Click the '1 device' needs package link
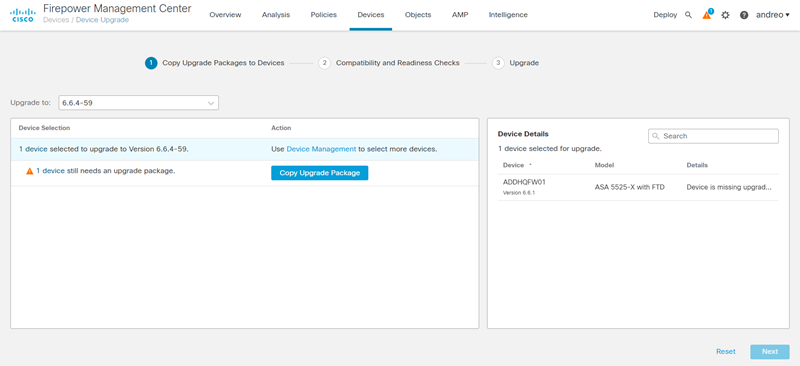Viewport: 800px width, 366px height. pos(51,171)
